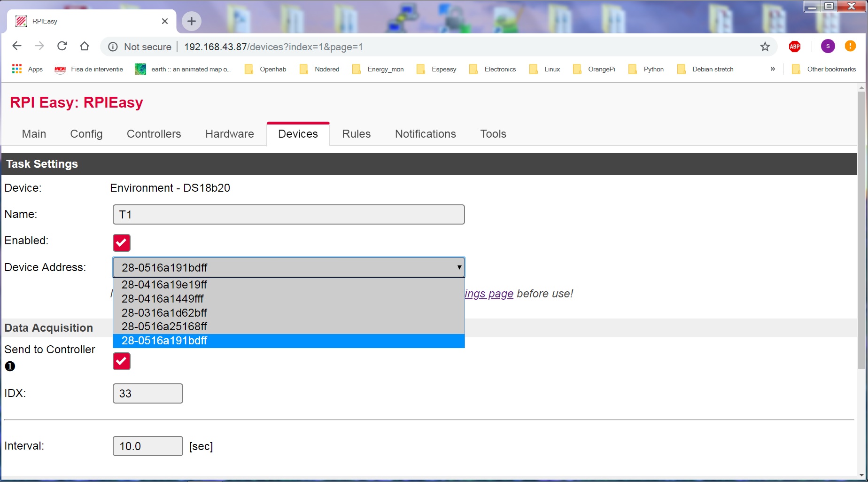Bookmark this page with the star
868x482 pixels.
click(765, 47)
